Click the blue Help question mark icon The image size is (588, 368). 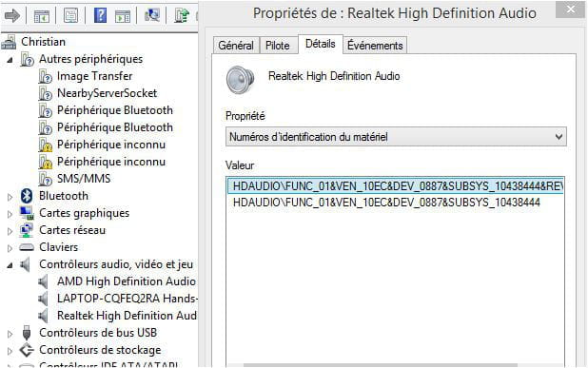[x=100, y=16]
